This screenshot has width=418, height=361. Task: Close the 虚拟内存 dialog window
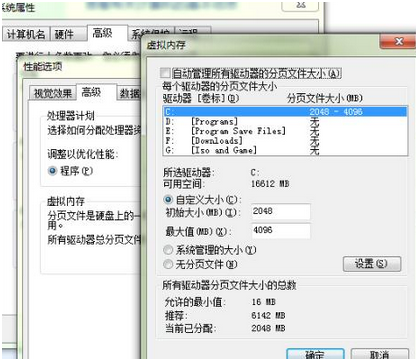click(x=398, y=42)
